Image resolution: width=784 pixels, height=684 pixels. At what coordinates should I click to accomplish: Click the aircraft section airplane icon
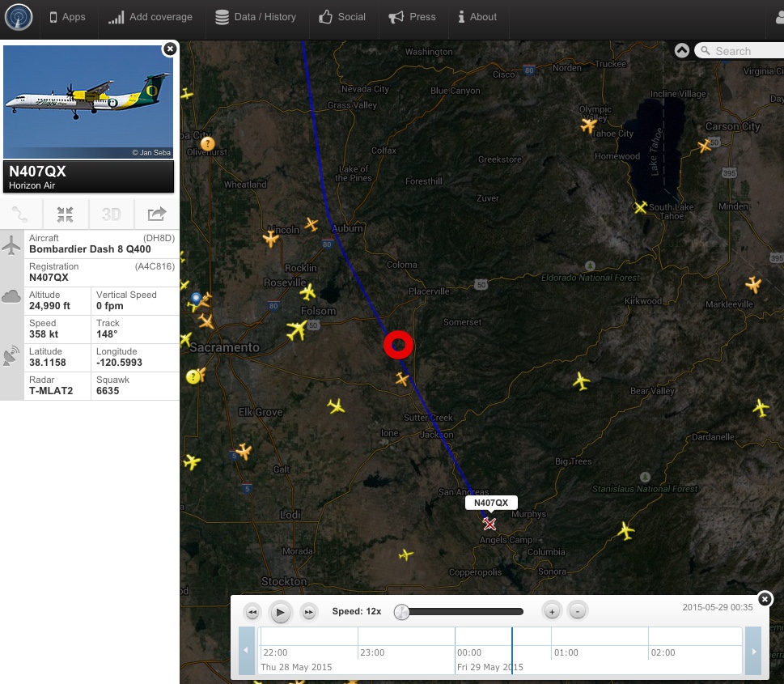click(11, 245)
